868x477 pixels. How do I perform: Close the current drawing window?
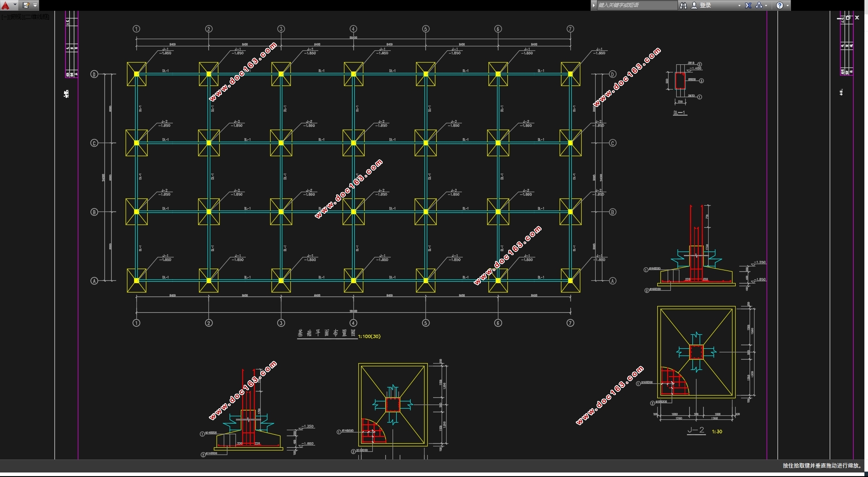coord(857,18)
